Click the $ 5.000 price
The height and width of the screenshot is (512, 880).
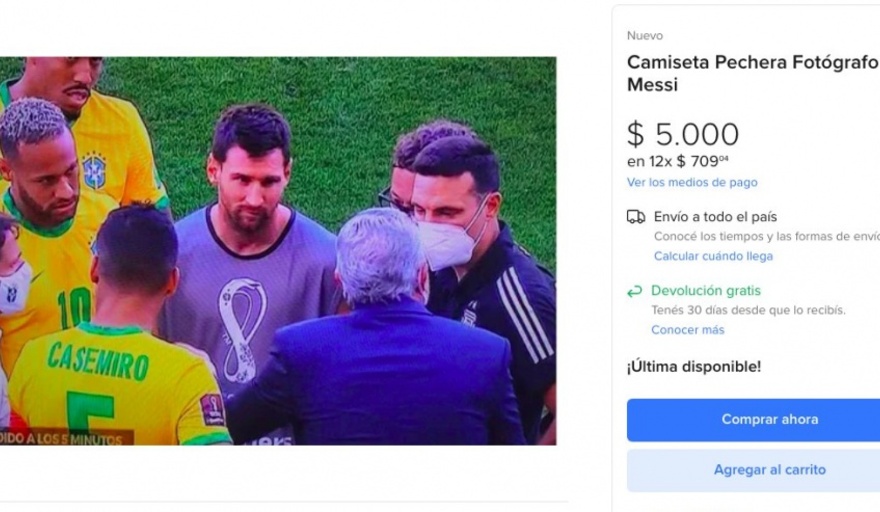tap(683, 134)
